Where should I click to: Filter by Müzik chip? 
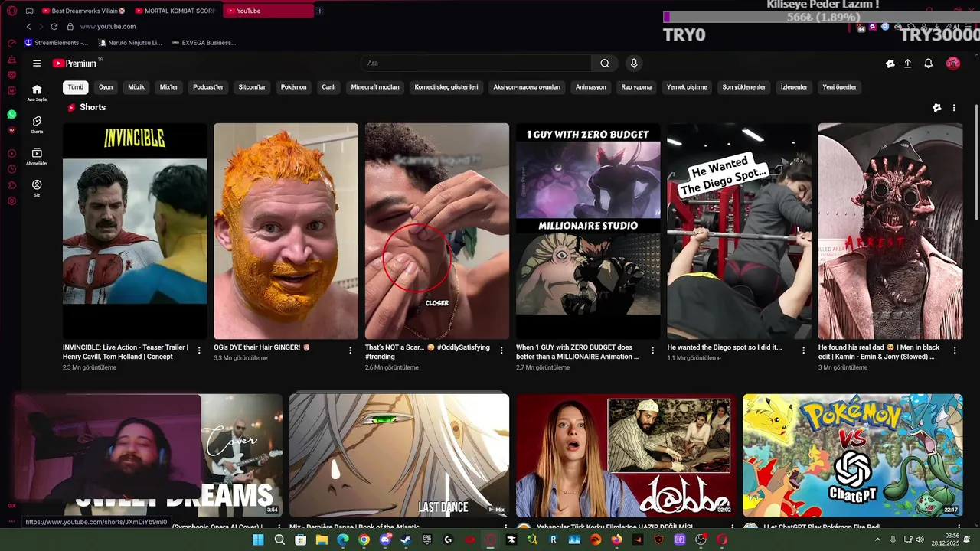[136, 87]
